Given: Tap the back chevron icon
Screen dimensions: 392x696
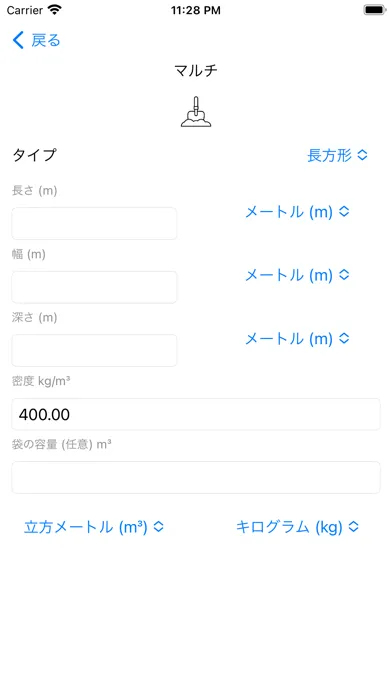Looking at the screenshot, I should coord(18,40).
